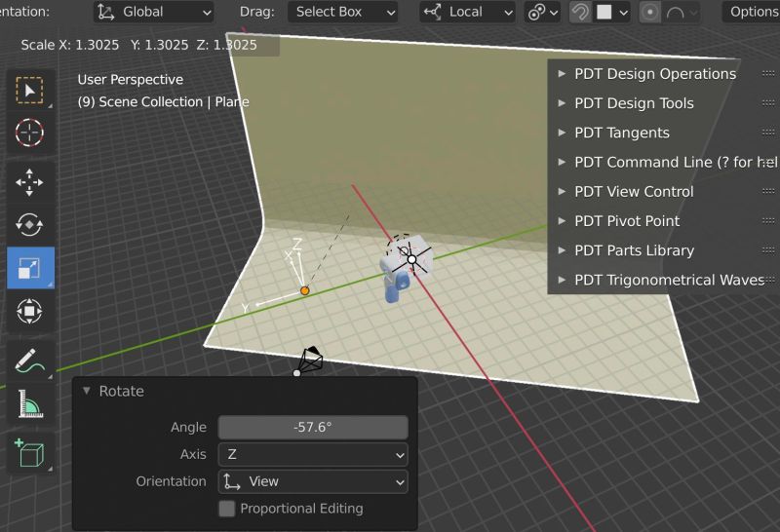
Task: Open the proportional falloff curve menu
Action: 681,12
